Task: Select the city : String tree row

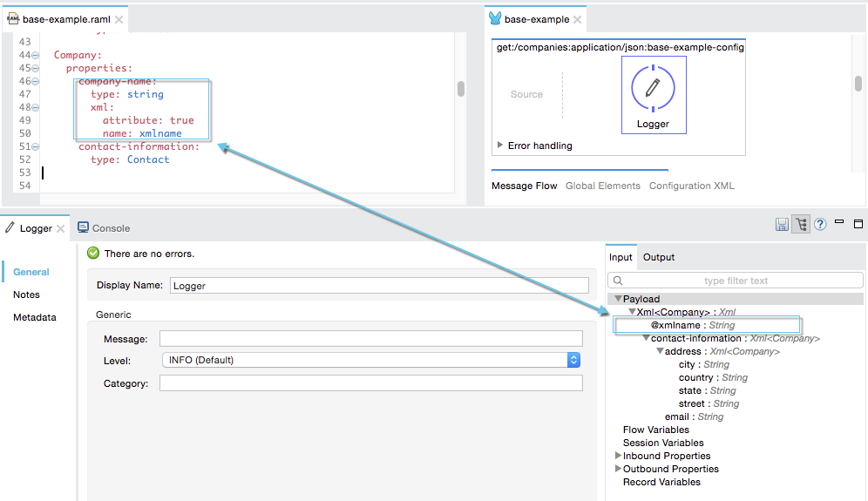Action: tap(703, 365)
